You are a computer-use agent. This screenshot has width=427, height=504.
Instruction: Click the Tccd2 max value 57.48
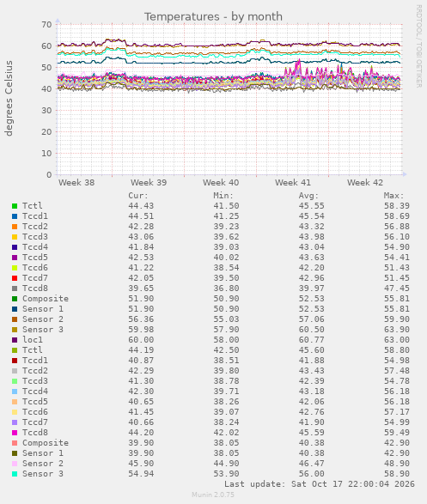pyautogui.click(x=397, y=371)
